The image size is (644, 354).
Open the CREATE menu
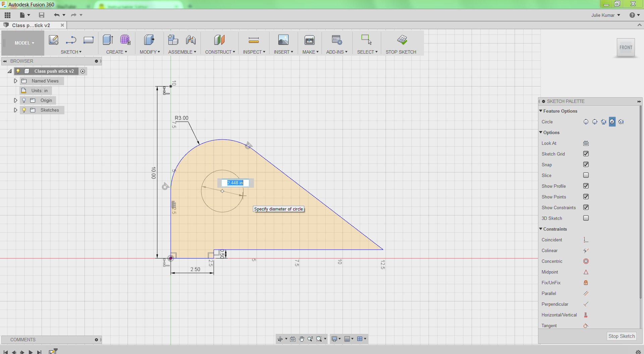[117, 52]
